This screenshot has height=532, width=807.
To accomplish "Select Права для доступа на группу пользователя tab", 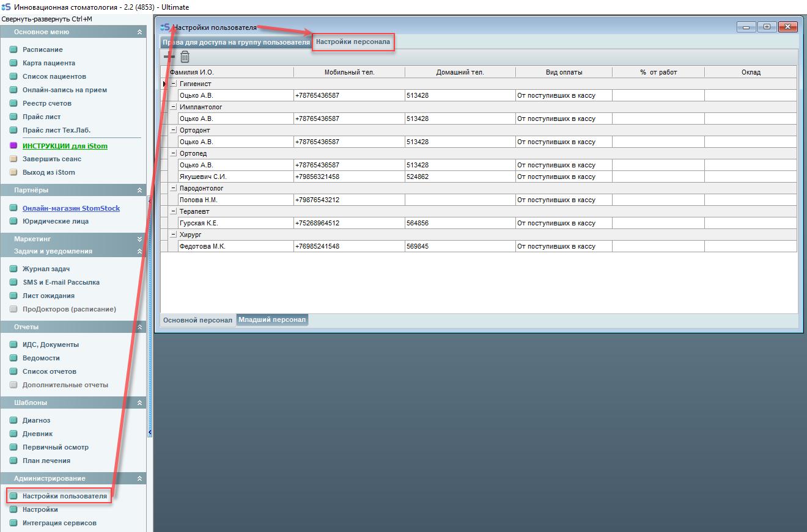I will coord(236,43).
